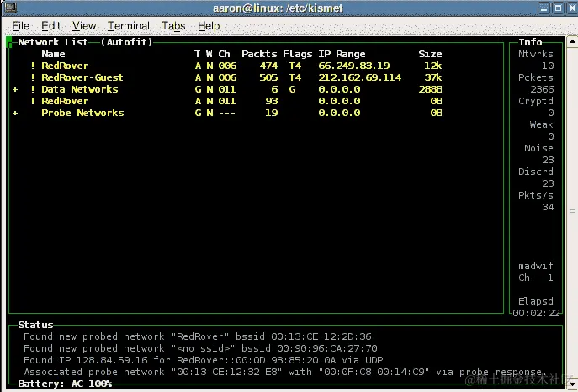Click the Cryptd label in Info panel

tap(536, 101)
